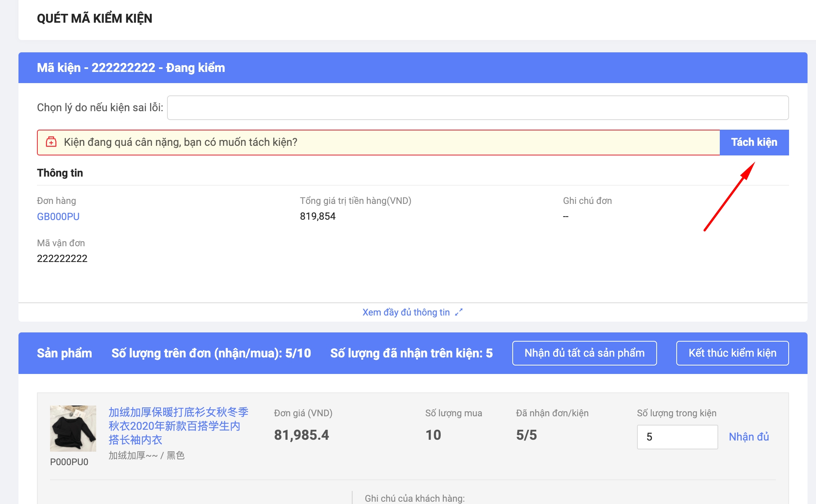Click the 'Nhận đủ' link beside quantity
816x504 pixels.
click(x=749, y=437)
